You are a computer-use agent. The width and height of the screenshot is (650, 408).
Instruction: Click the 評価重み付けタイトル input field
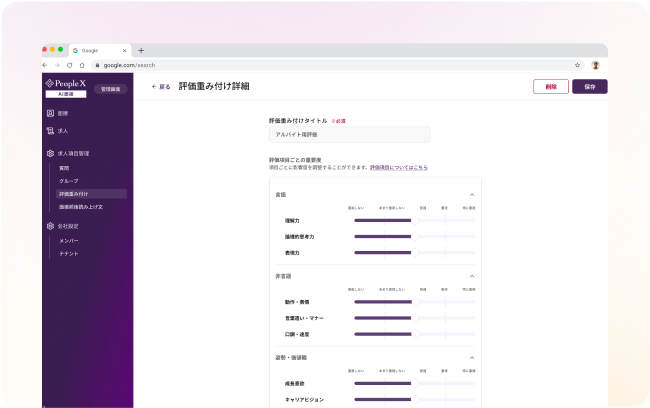pyautogui.click(x=349, y=134)
